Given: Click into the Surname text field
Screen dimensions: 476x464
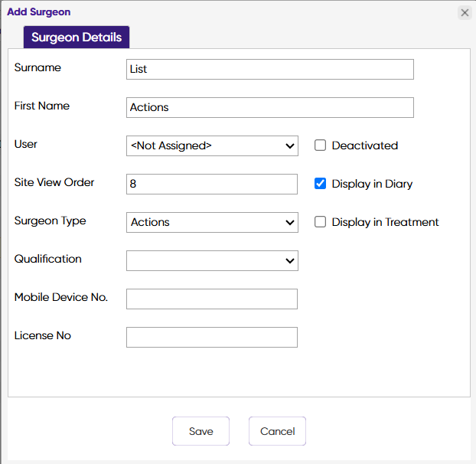Looking at the screenshot, I should [269, 69].
